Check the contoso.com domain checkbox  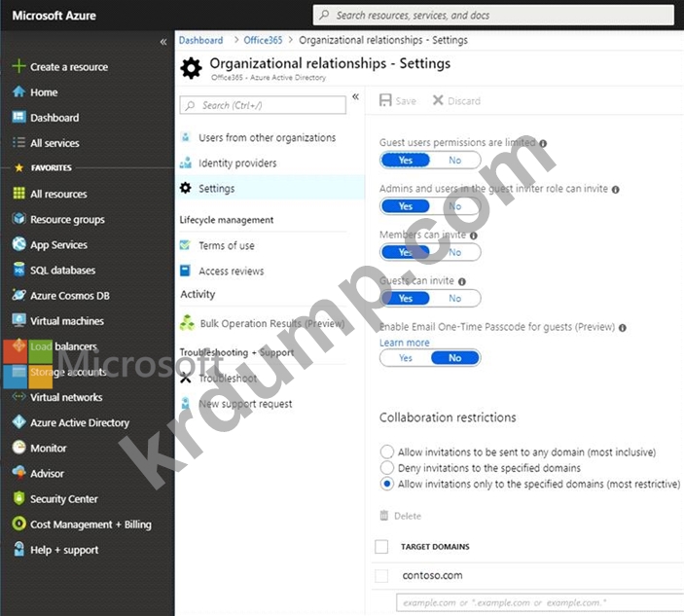(382, 576)
